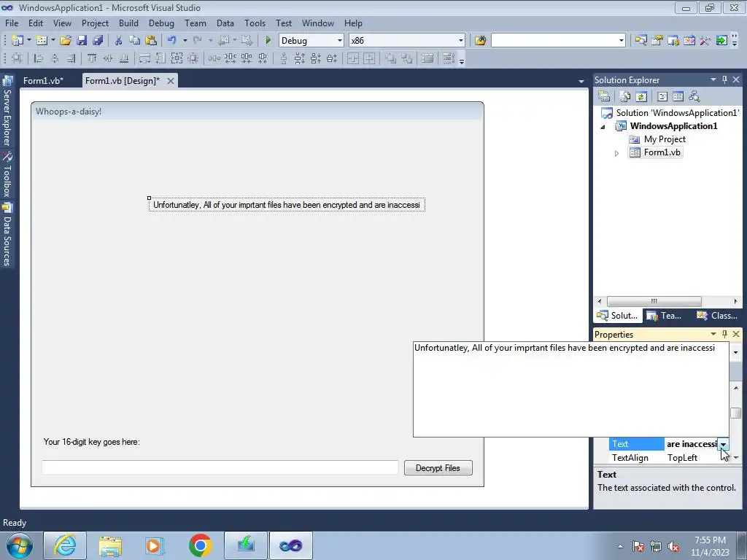Screen dimensions: 747x560
Task: Click the Cut scissors icon
Action: coord(119,41)
